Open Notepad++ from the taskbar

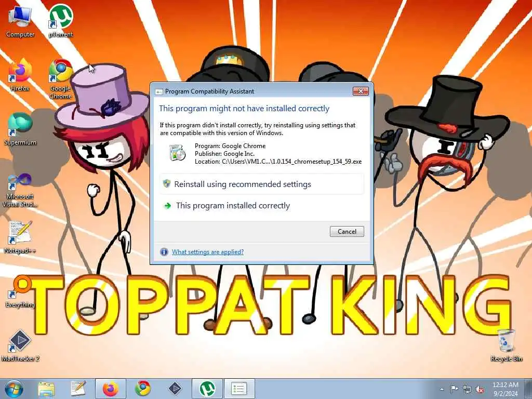[78, 389]
